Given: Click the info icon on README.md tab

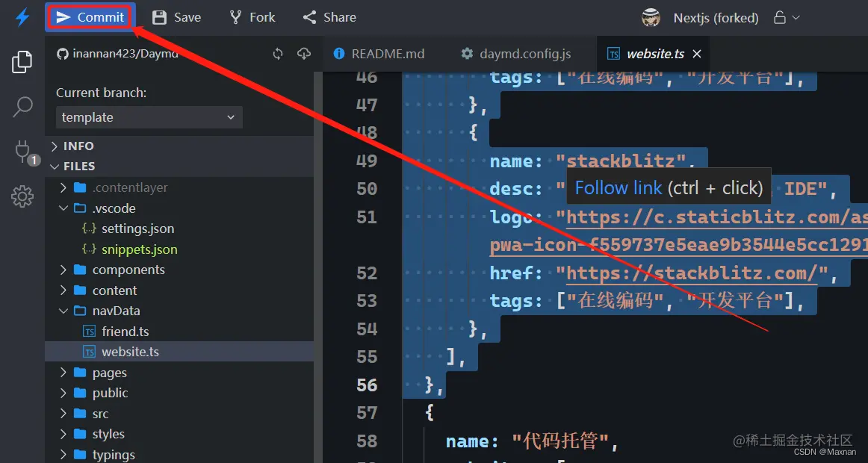Looking at the screenshot, I should pyautogui.click(x=339, y=54).
